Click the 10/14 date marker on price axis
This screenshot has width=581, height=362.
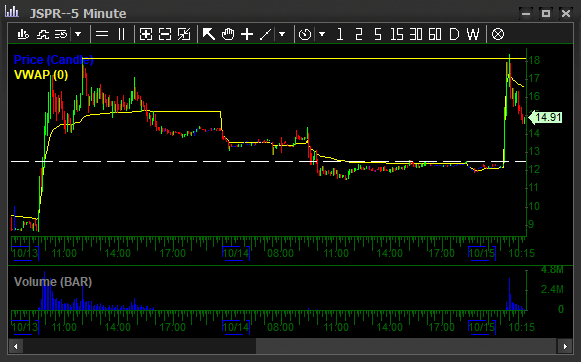coord(236,253)
